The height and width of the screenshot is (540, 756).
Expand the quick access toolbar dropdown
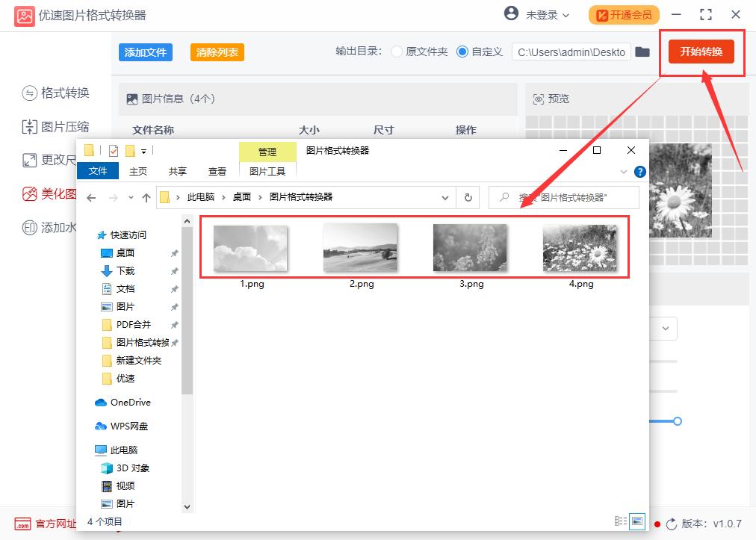145,150
